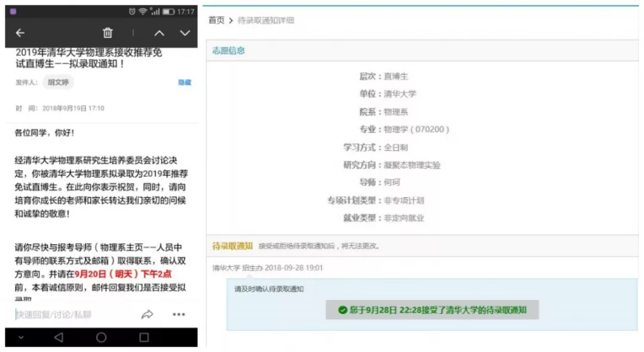The image size is (644, 352).
Task: Tap the Wi-Fi status icon
Action: (143, 11)
